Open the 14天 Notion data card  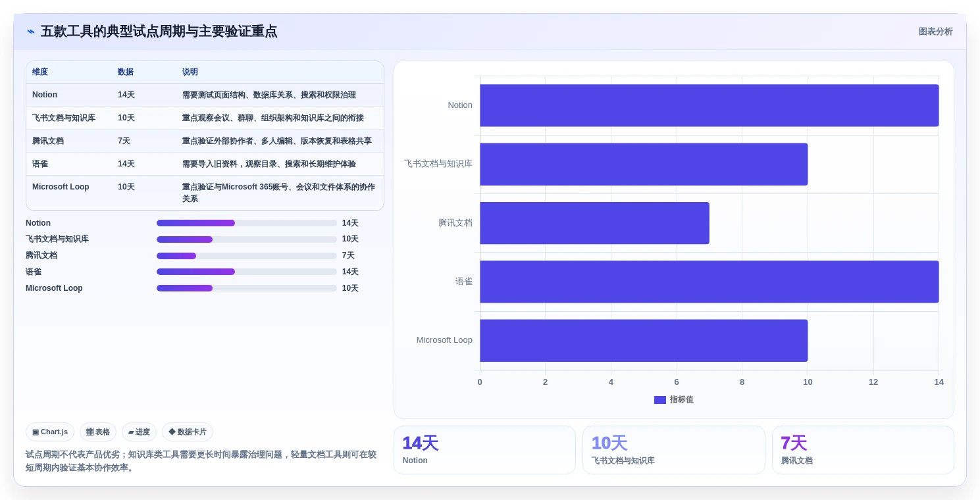coord(484,450)
